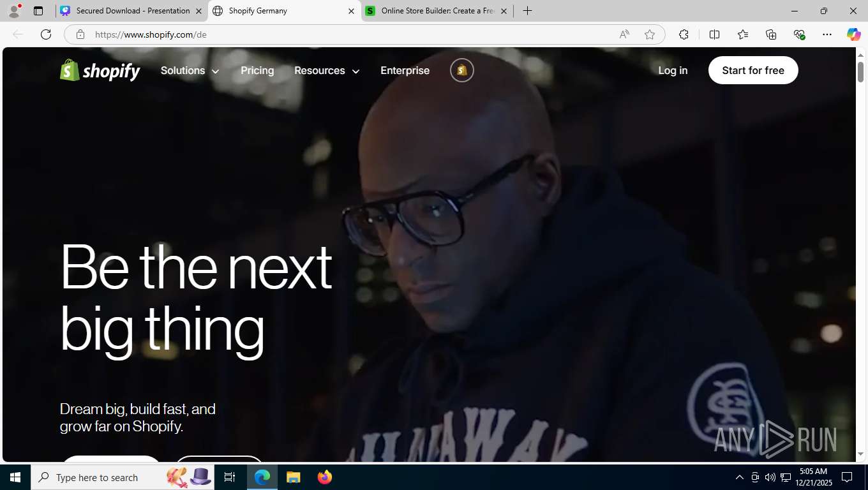Open Windows Start menu

tap(15, 477)
